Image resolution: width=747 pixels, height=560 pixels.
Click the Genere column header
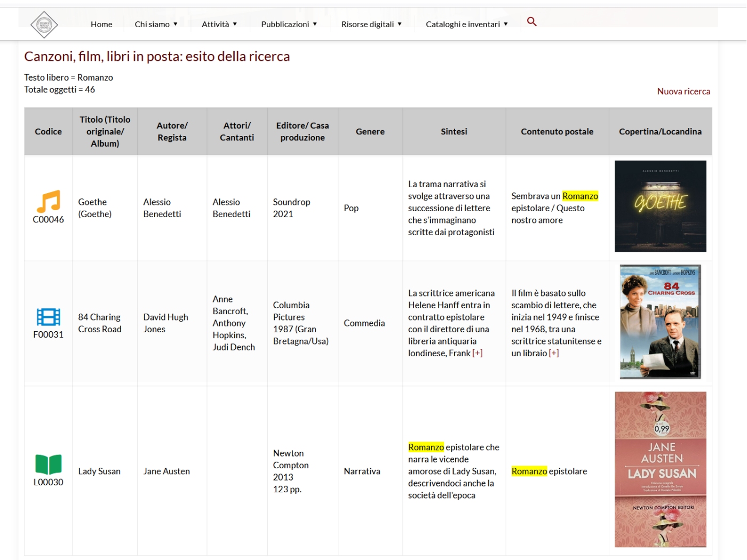[370, 132]
